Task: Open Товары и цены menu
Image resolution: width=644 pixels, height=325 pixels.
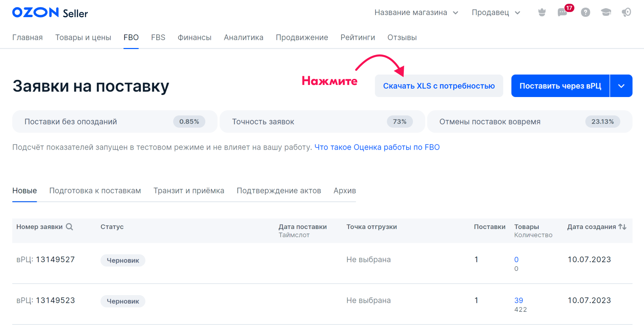Action: tap(83, 37)
